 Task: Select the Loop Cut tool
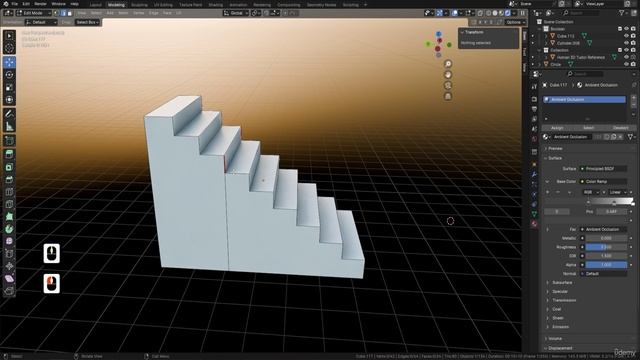[9, 192]
